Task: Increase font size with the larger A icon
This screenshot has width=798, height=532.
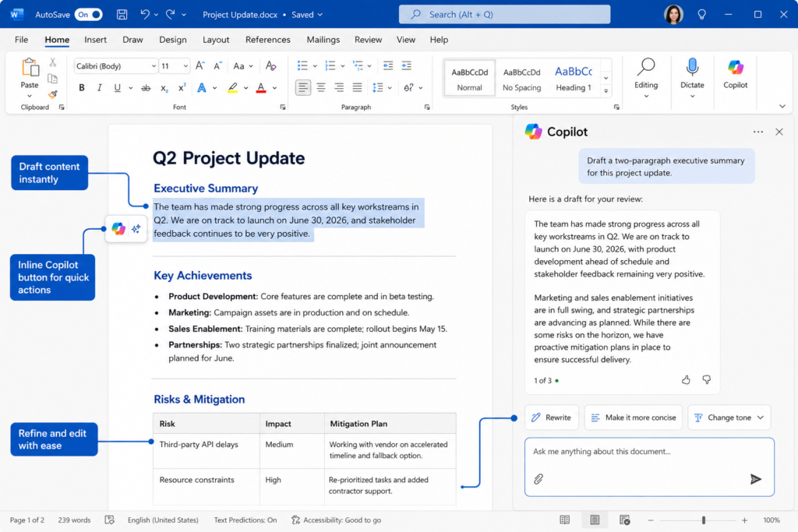Action: pos(200,65)
